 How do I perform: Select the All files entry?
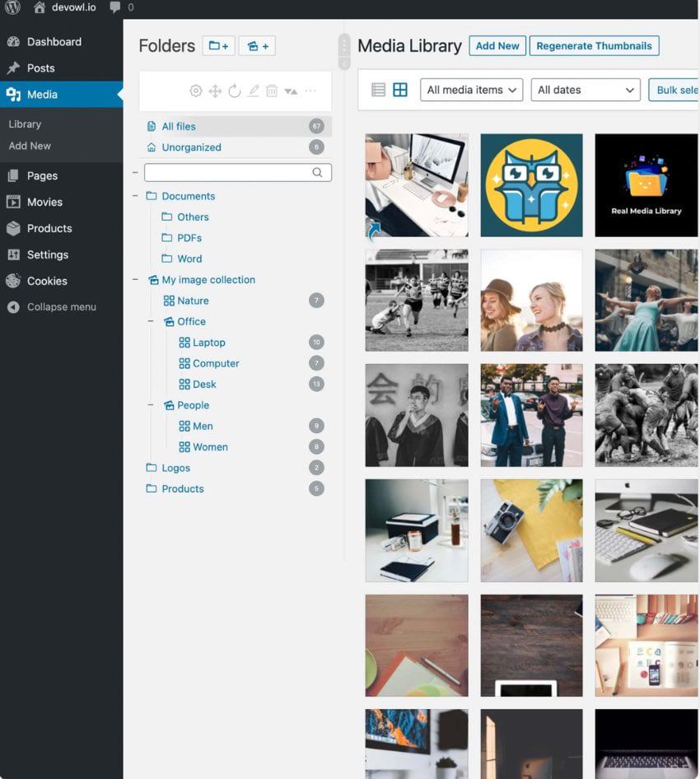236,126
